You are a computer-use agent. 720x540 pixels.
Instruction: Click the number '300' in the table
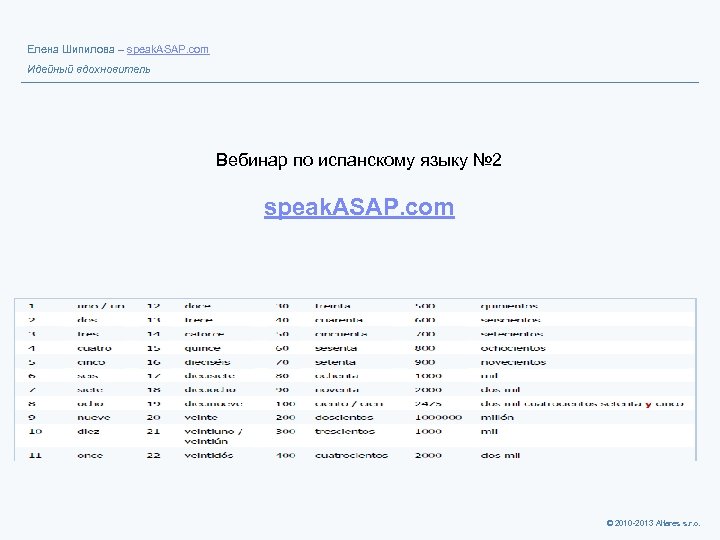286,431
